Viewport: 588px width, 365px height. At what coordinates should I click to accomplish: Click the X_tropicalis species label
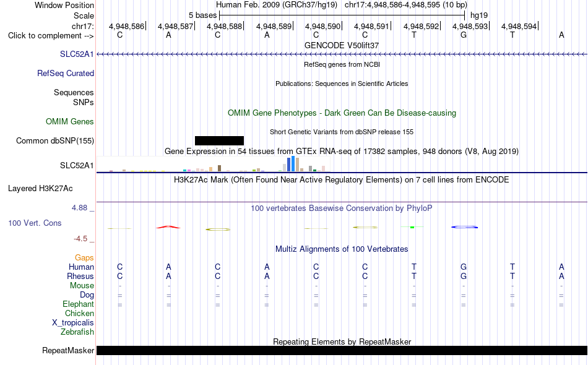coord(73,323)
